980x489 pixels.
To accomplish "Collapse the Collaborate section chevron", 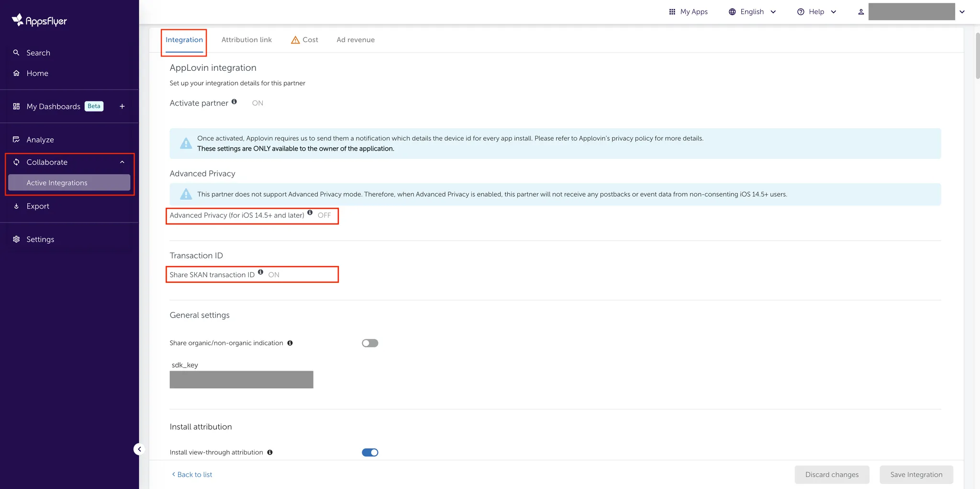I will [x=122, y=162].
